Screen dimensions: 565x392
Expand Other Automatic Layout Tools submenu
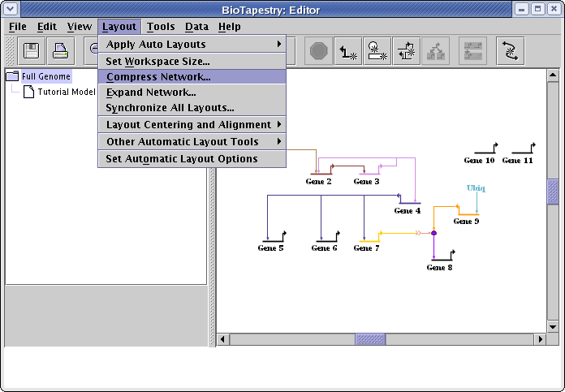tap(192, 141)
